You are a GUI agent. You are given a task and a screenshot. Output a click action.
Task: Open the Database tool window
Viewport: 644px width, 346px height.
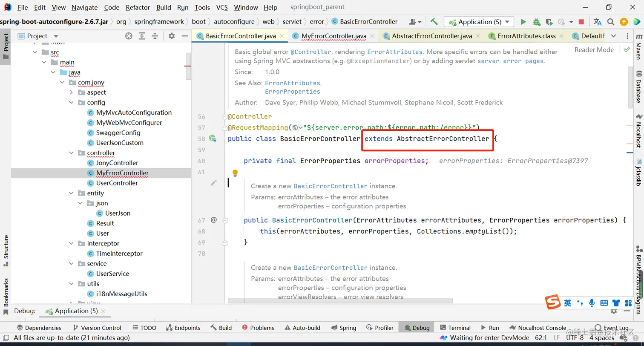pyautogui.click(x=638, y=87)
